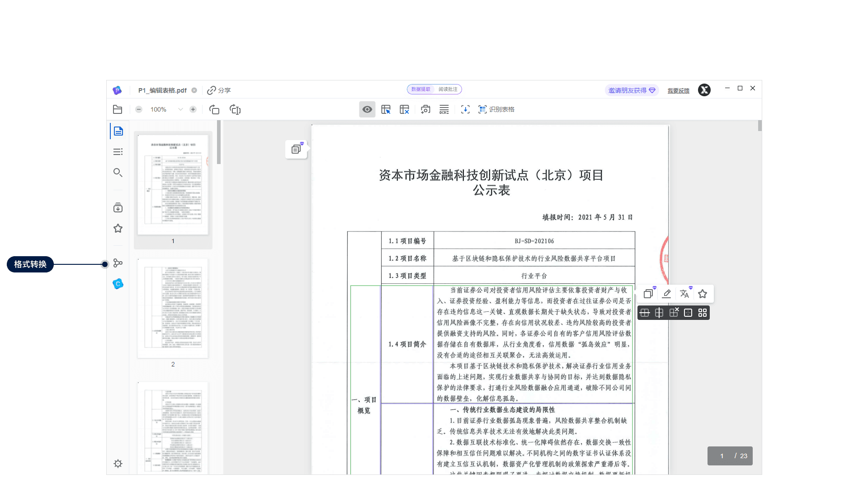Image resolution: width=868 pixels, height=488 pixels.
Task: Toggle the eye view mode in the toolbar
Action: (367, 109)
